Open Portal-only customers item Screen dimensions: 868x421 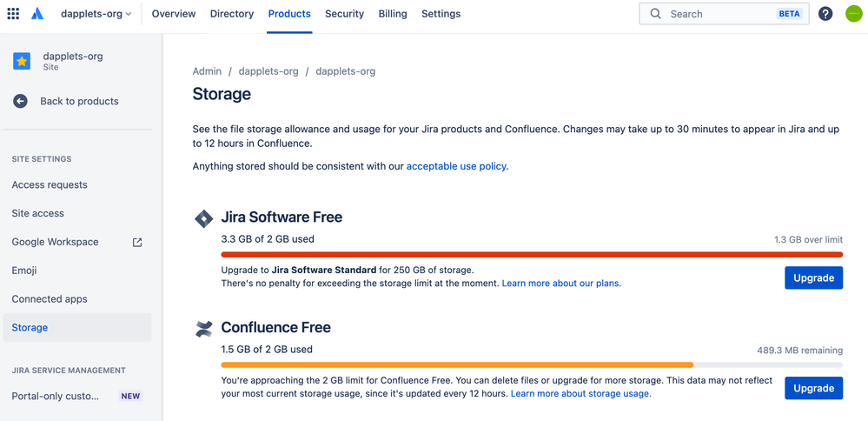[77, 396]
